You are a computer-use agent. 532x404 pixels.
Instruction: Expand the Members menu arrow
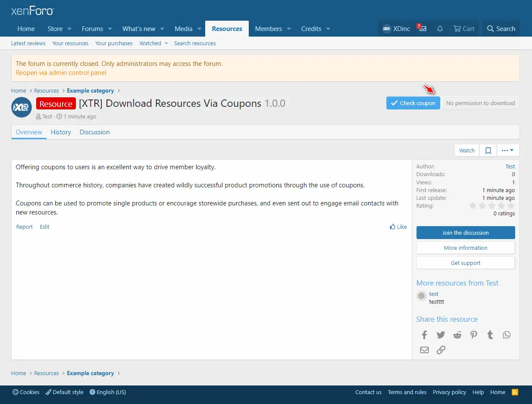coord(288,29)
